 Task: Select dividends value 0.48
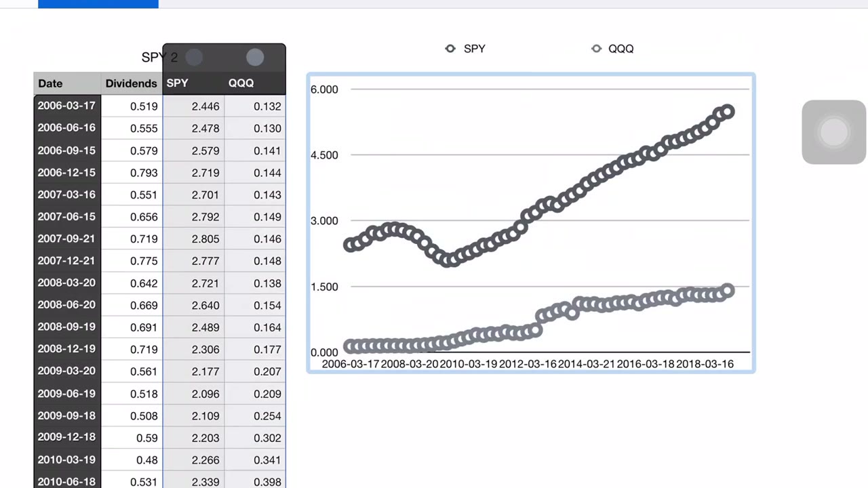point(132,460)
